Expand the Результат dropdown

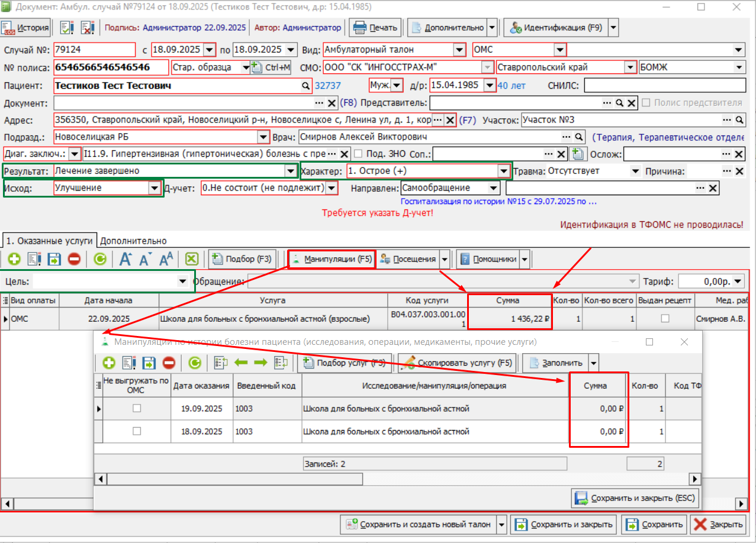point(291,171)
